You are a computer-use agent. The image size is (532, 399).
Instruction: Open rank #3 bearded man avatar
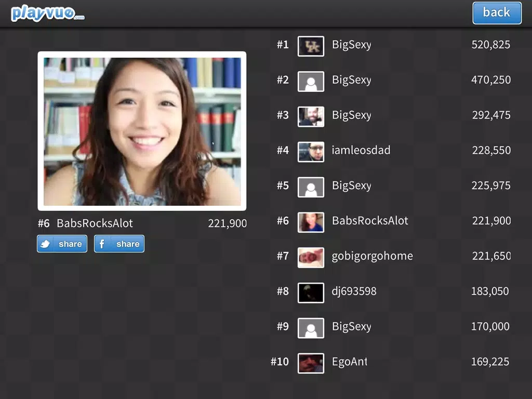tap(311, 117)
